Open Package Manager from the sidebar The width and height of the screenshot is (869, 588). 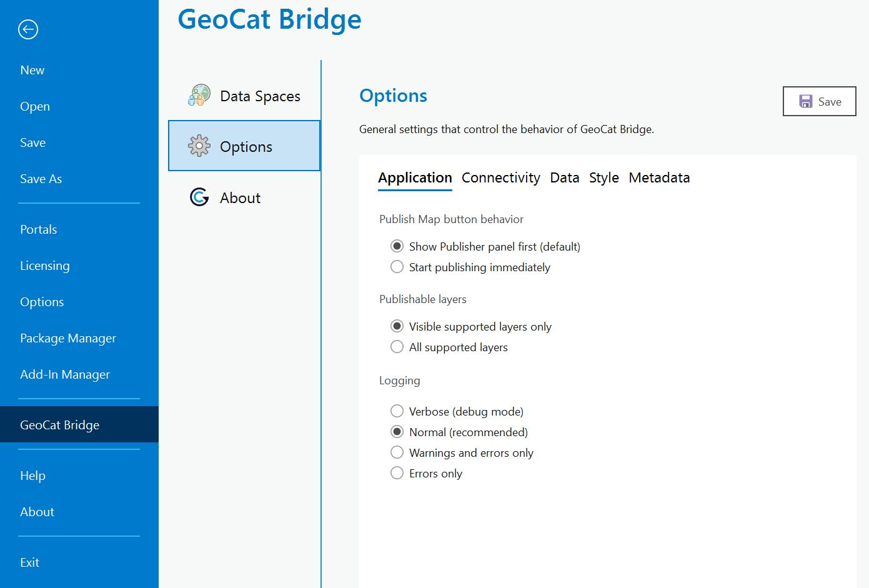[x=68, y=338]
